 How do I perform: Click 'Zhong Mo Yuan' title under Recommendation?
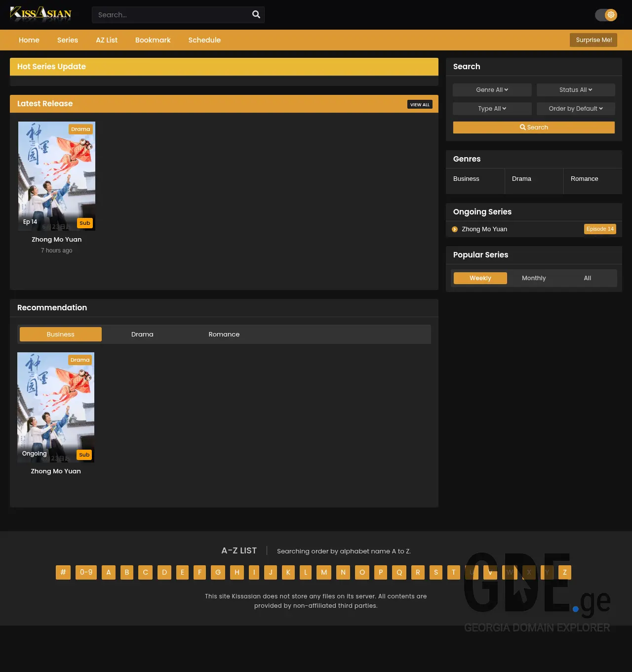(56, 471)
